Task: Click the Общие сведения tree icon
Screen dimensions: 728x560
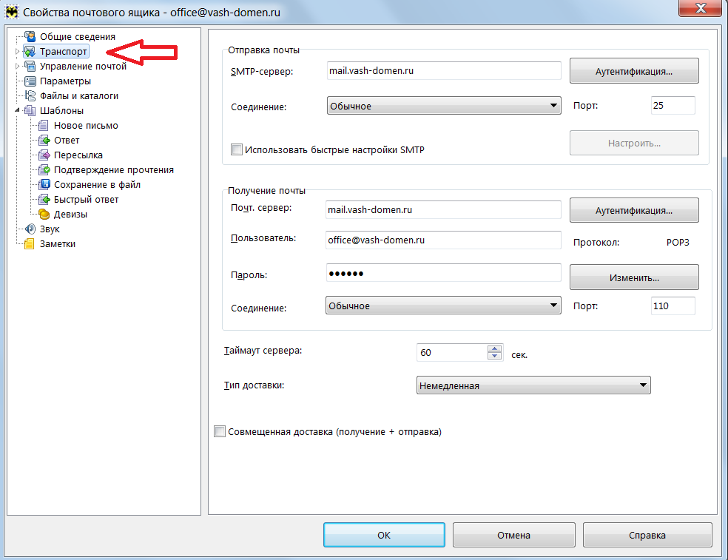Action: 30,36
